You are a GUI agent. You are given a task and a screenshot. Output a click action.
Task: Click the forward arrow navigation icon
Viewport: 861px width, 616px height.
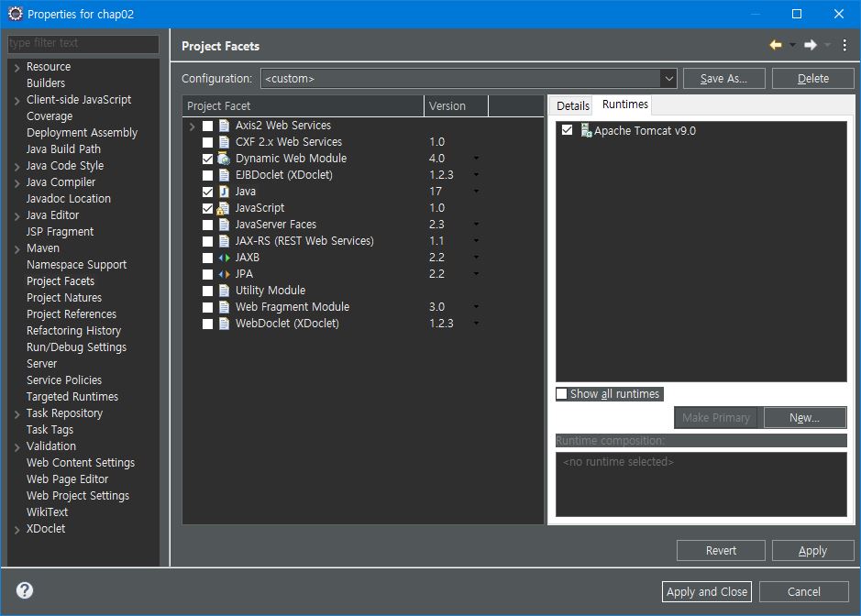(811, 45)
